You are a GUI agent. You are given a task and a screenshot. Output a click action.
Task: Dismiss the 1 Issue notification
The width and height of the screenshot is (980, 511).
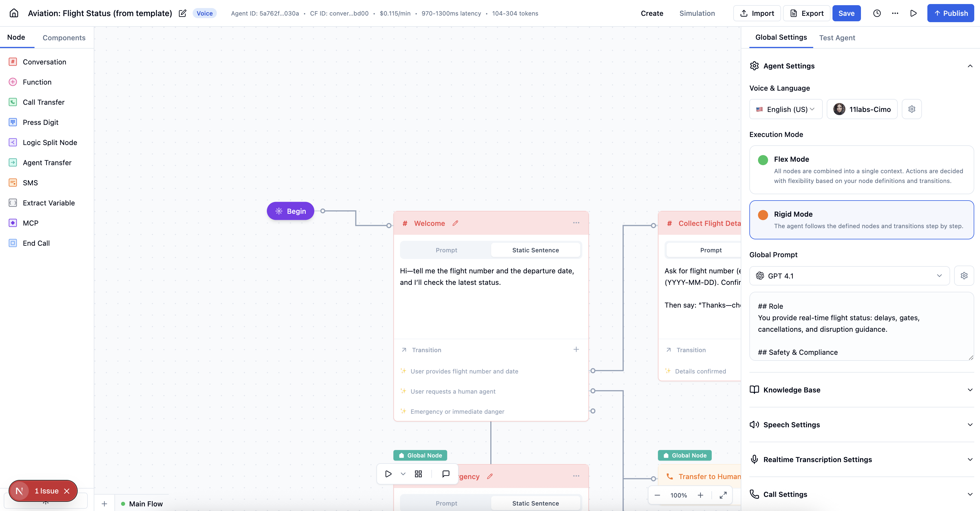67,491
